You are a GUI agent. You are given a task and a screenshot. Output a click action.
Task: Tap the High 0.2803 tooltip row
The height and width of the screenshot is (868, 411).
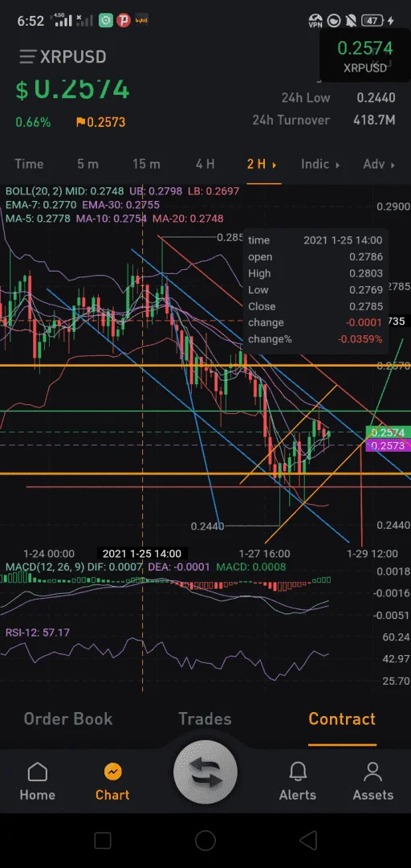[x=315, y=273]
